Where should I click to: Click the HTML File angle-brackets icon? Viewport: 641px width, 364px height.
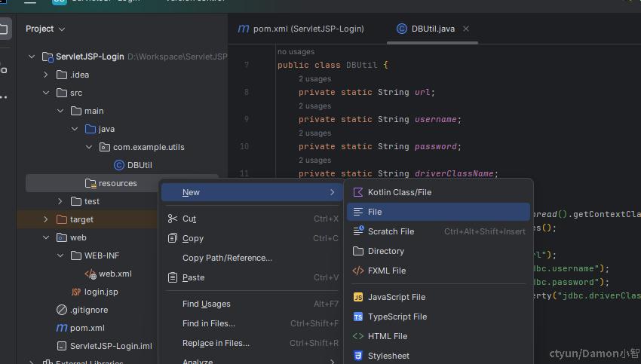pyautogui.click(x=358, y=336)
